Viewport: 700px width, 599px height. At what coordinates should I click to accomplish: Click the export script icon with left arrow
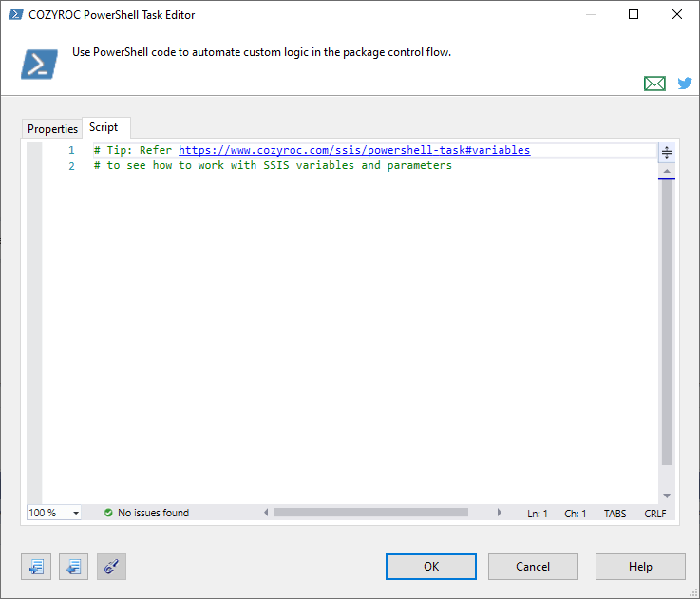[74, 567]
